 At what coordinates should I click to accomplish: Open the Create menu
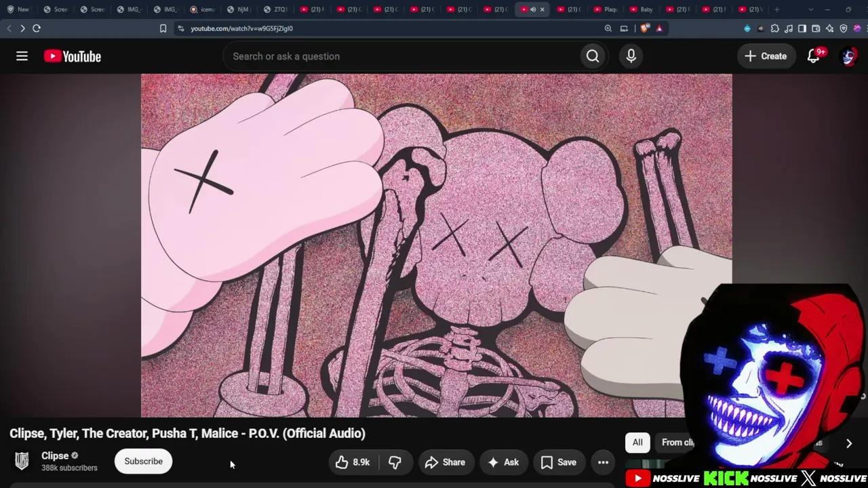coord(766,56)
